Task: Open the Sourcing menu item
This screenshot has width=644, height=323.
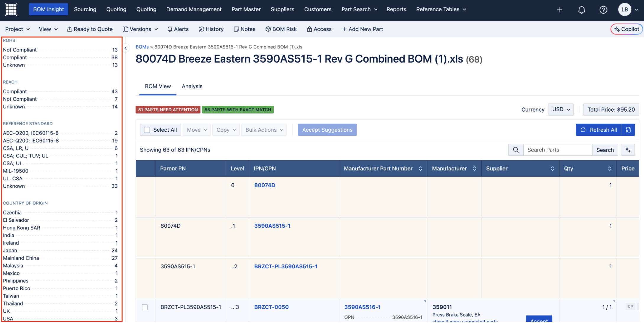Action: coord(85,9)
